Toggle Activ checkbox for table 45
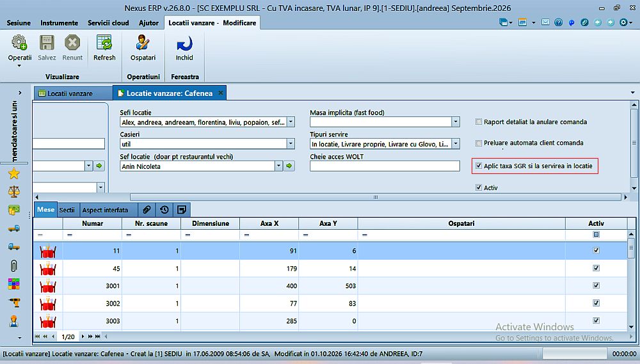The width and height of the screenshot is (640, 364). coord(596,268)
